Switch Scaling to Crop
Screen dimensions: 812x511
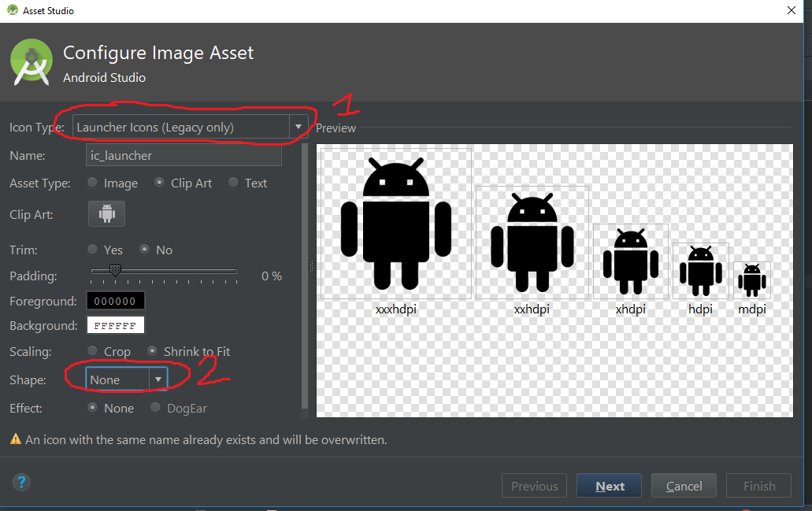[92, 351]
